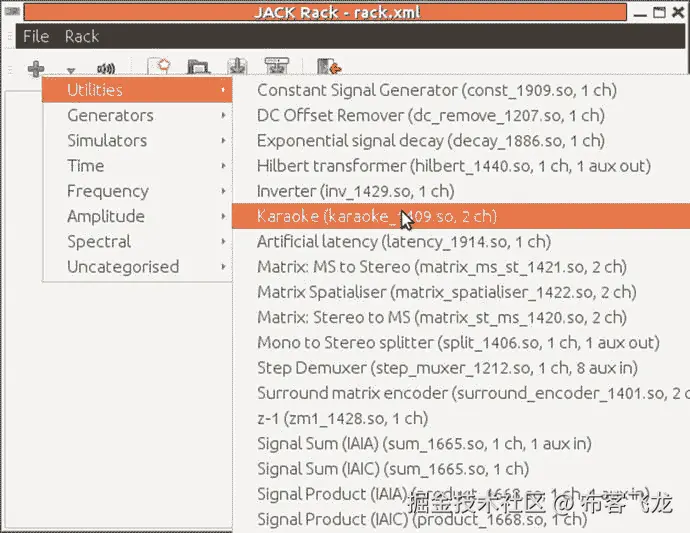Click the Quit exit-door icon
The width and height of the screenshot is (690, 533).
(329, 67)
